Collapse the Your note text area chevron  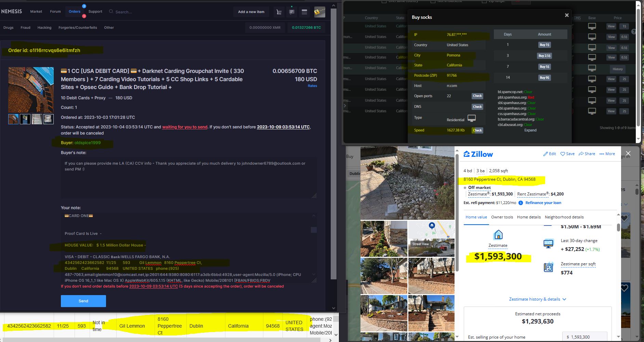314,216
